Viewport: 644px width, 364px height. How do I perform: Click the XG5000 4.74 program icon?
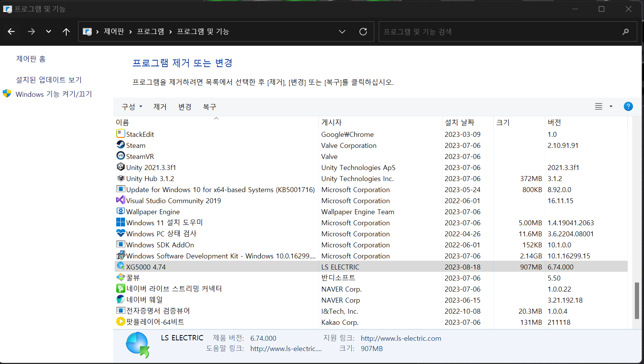[x=120, y=266]
